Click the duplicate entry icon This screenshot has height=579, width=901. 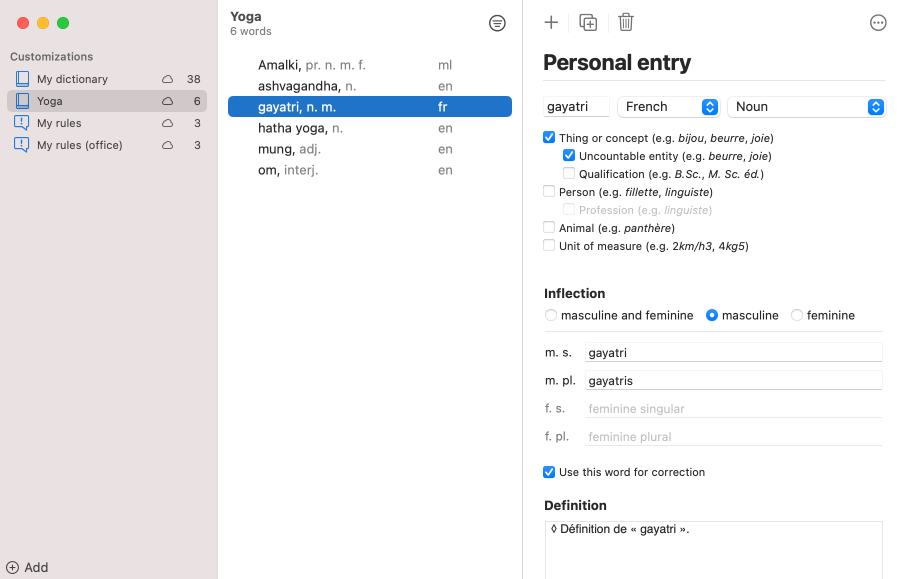(x=588, y=22)
